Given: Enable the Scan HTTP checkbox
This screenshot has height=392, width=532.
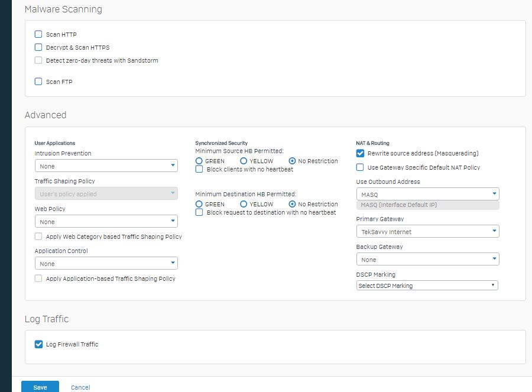Looking at the screenshot, I should pos(38,34).
